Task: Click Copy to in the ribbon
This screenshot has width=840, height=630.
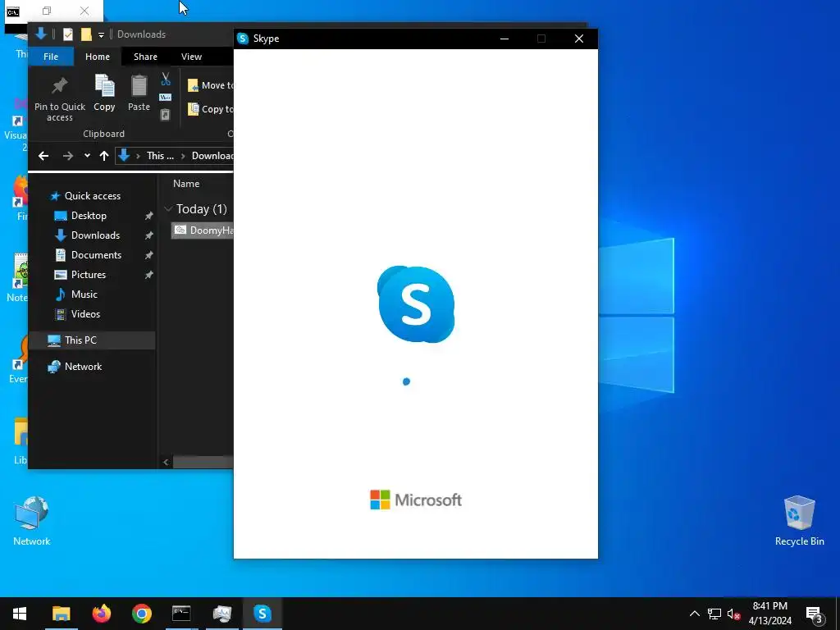Action: 211,109
